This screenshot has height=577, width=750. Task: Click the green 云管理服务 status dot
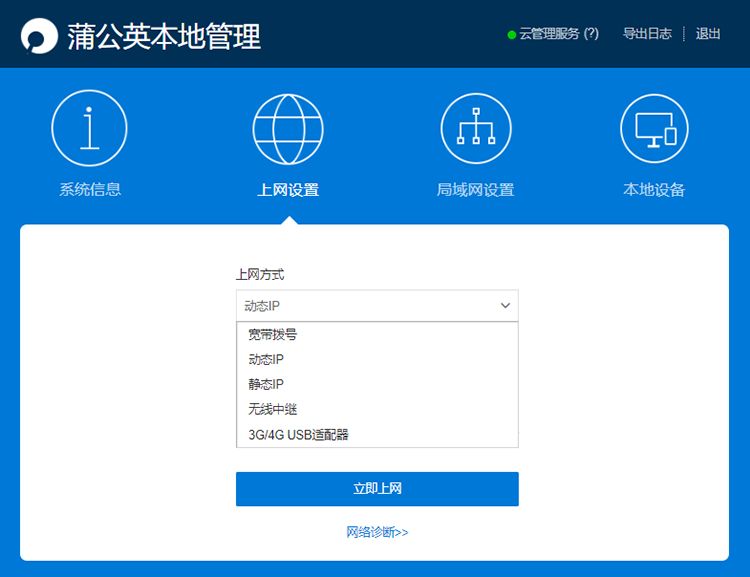511,34
